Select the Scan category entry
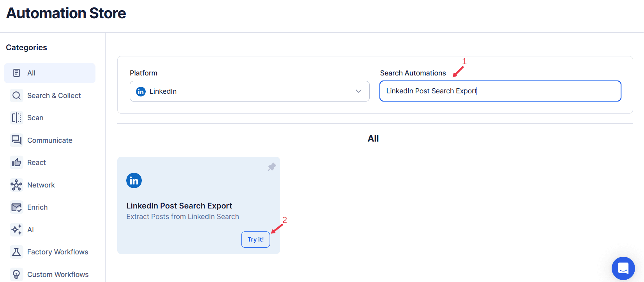The image size is (644, 282). point(35,117)
